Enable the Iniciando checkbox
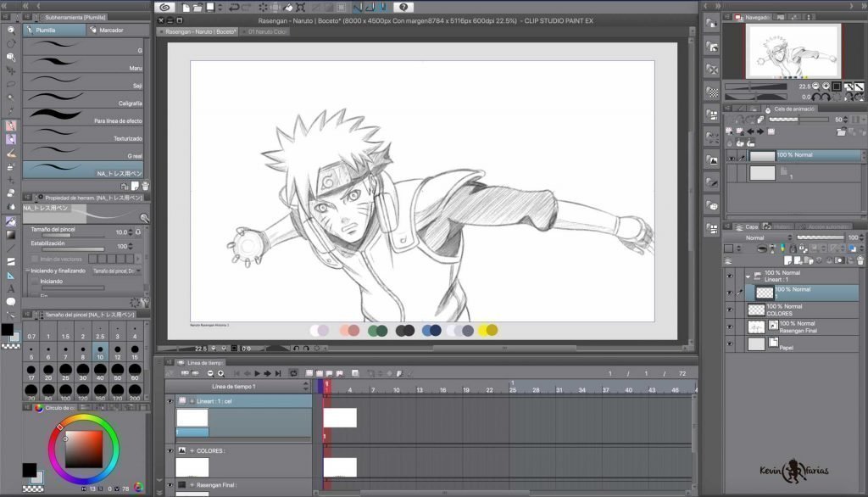This screenshot has width=868, height=497. pos(35,282)
